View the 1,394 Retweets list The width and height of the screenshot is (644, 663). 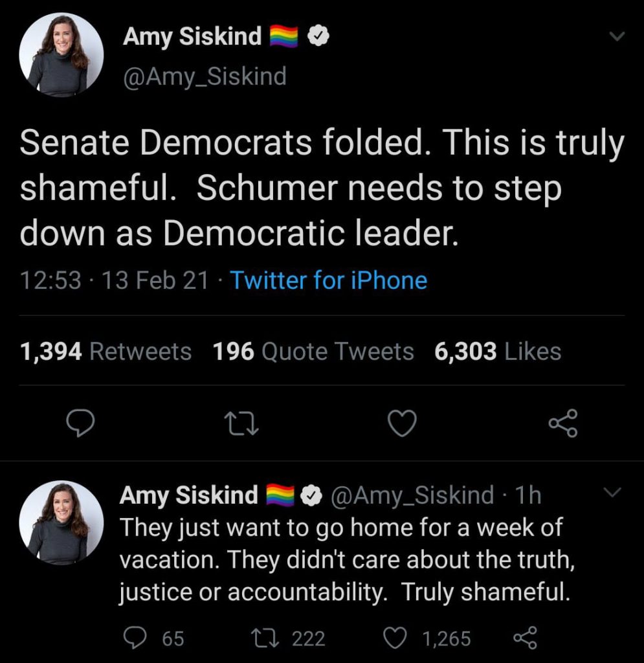click(105, 352)
